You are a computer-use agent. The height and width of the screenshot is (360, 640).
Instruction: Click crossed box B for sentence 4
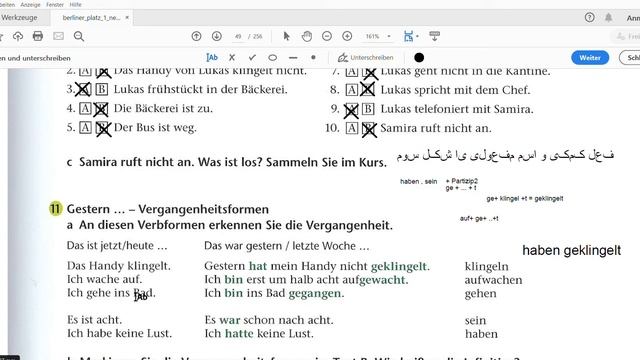click(101, 109)
